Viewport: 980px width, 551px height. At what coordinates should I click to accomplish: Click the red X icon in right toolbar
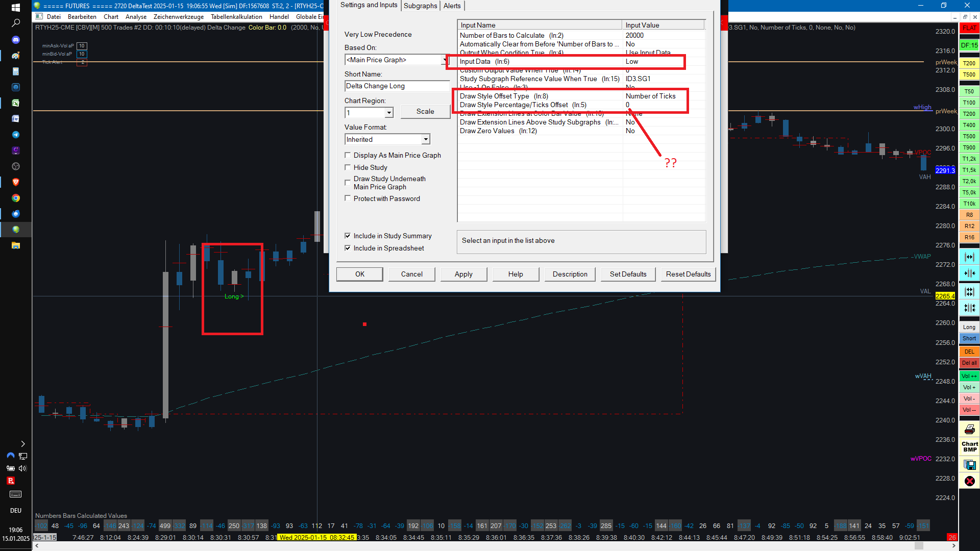pos(969,481)
